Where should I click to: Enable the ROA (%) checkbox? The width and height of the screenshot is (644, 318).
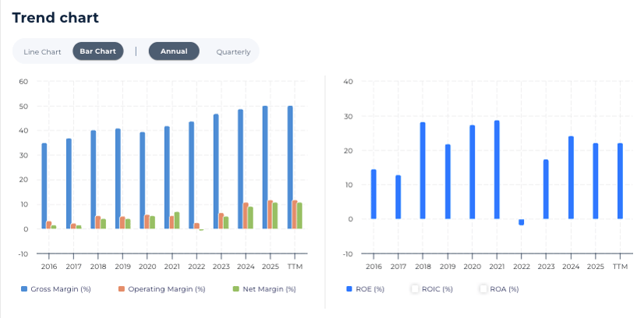pyautogui.click(x=483, y=289)
